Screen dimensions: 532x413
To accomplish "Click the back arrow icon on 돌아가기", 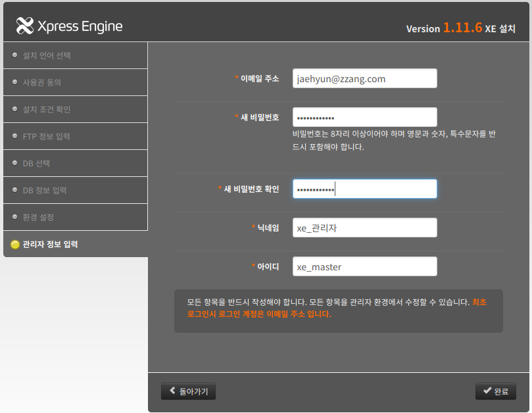I will pos(172,391).
